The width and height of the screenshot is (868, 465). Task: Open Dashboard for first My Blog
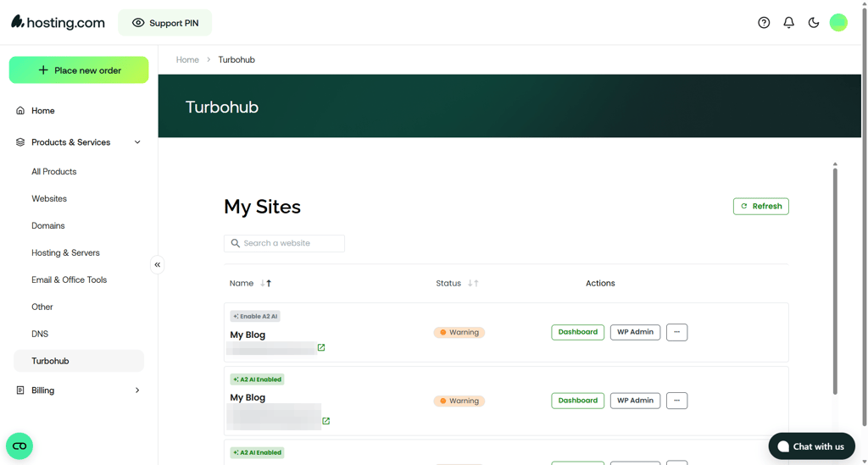point(577,332)
